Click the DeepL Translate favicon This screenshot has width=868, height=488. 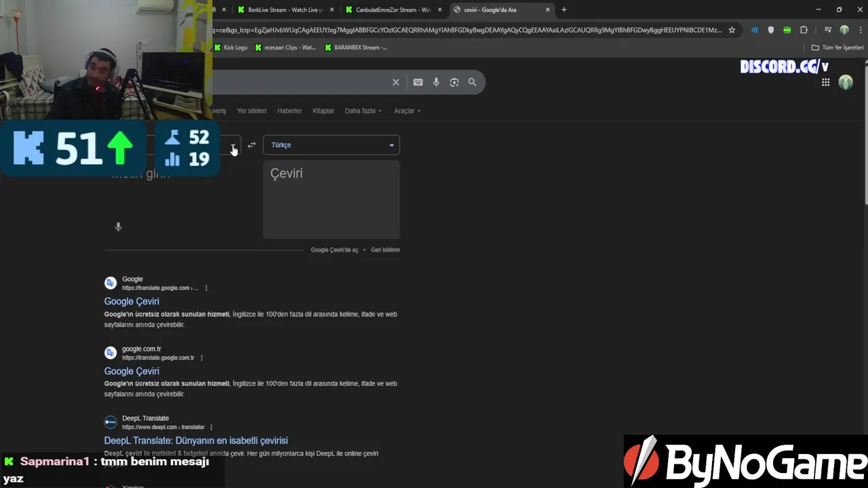111,422
